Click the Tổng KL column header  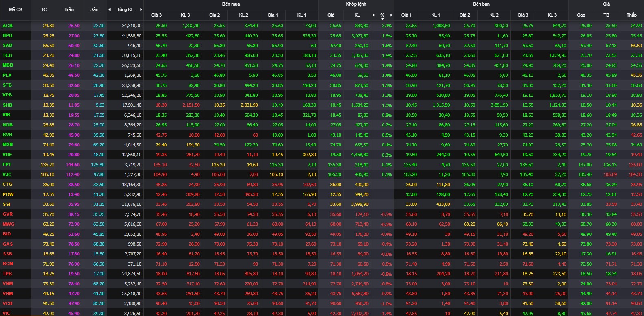click(x=125, y=9)
